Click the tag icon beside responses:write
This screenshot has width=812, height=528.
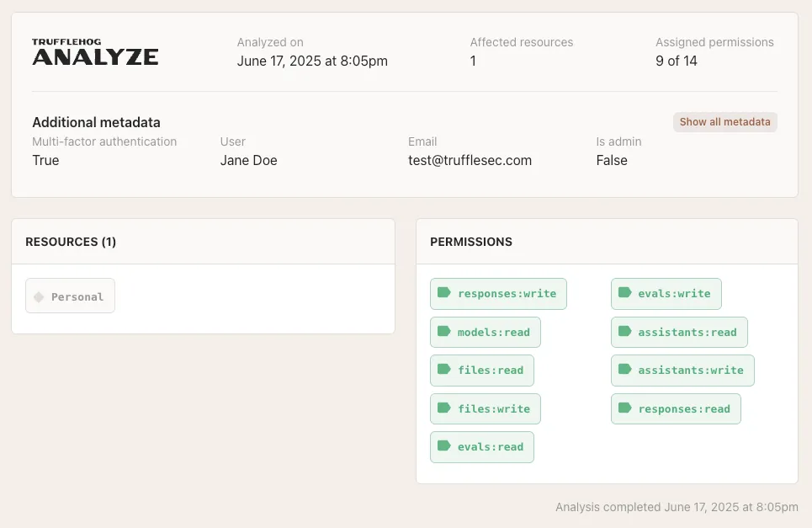point(443,293)
